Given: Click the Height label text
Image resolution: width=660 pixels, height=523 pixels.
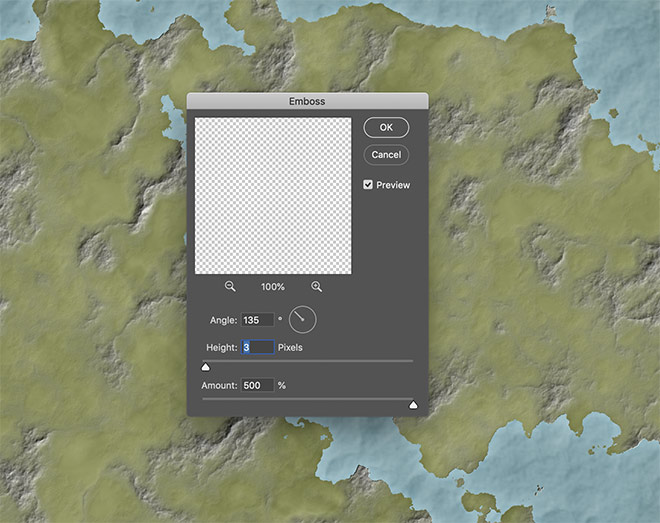Looking at the screenshot, I should click(x=221, y=347).
